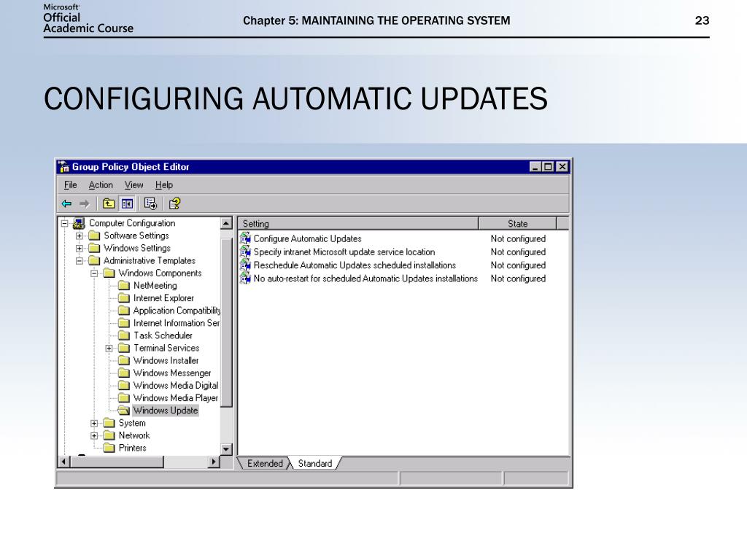
Task: Switch to the Extended tab
Action: pyautogui.click(x=264, y=463)
